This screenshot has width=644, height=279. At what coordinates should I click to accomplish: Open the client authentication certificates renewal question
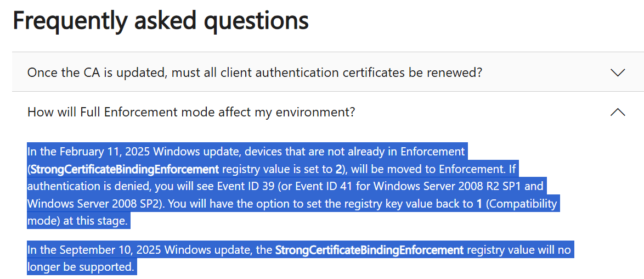coord(255,72)
